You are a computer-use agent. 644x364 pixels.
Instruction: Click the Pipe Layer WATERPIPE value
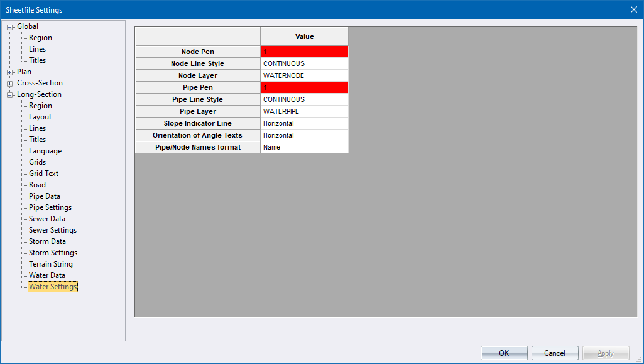(304, 111)
